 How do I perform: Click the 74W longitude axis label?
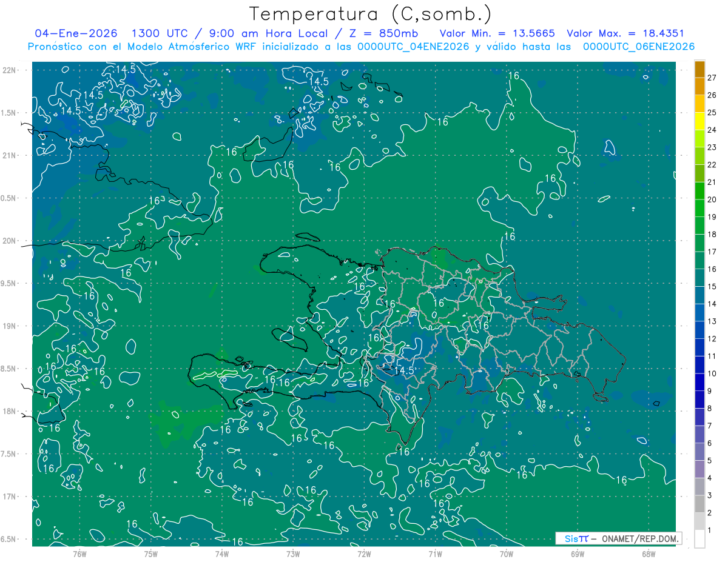[x=221, y=554]
